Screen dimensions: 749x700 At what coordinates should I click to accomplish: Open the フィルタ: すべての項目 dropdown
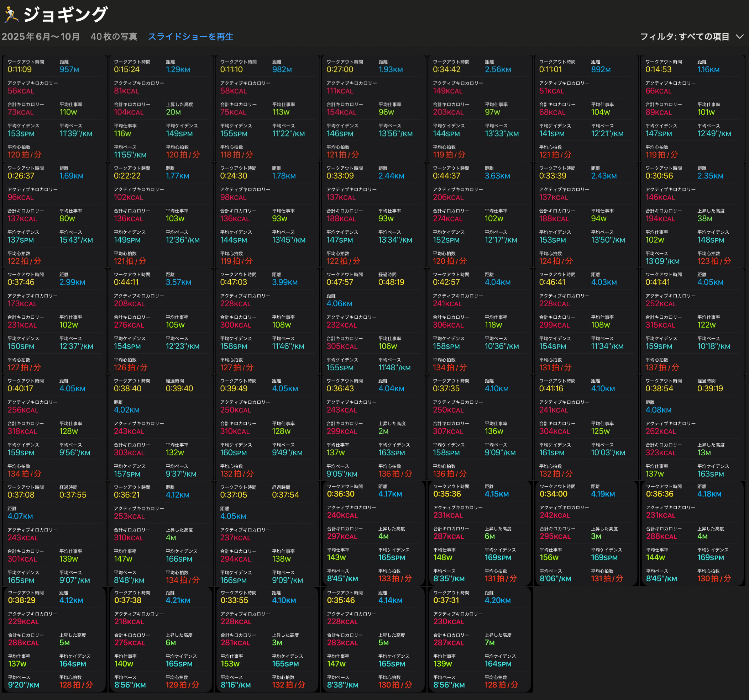684,37
